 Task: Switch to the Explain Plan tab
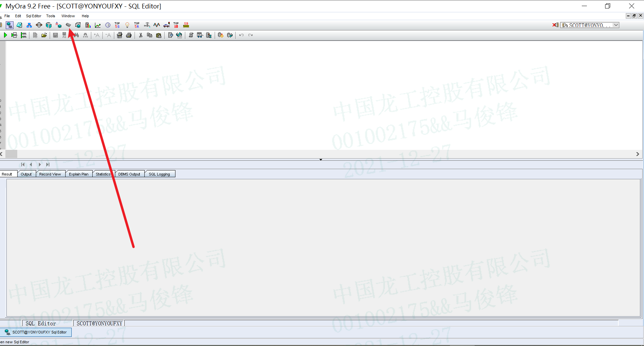tap(78, 174)
